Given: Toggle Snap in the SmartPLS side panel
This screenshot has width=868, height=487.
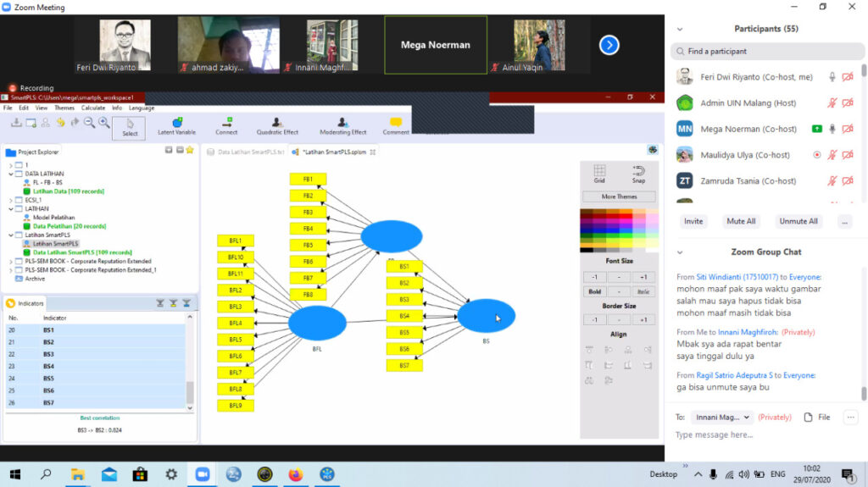Looking at the screenshot, I should pos(638,174).
